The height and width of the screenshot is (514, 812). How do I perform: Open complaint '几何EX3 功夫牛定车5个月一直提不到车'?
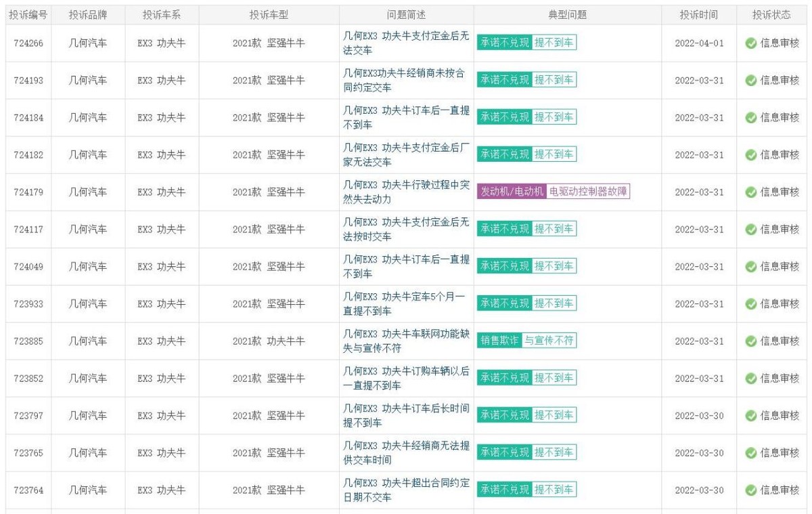click(x=404, y=304)
